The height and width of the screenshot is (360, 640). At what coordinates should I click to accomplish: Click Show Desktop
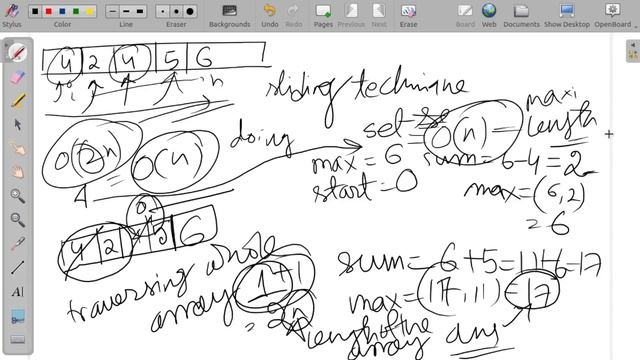click(x=567, y=15)
